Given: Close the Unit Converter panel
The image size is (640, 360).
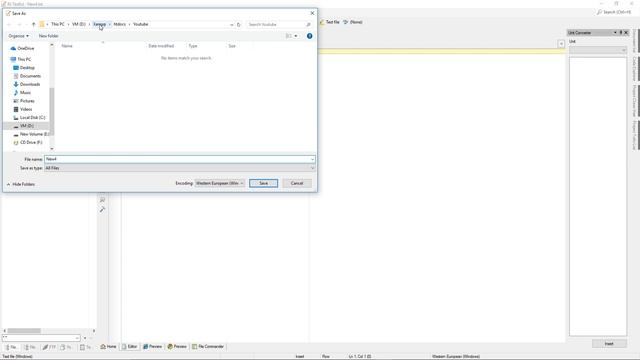Looking at the screenshot, I should coord(627,33).
